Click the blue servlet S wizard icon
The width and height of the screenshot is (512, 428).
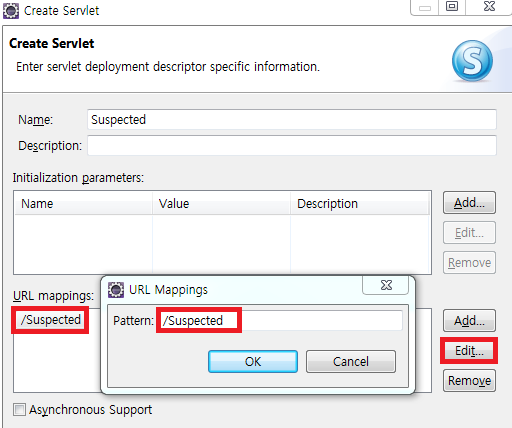[472, 61]
